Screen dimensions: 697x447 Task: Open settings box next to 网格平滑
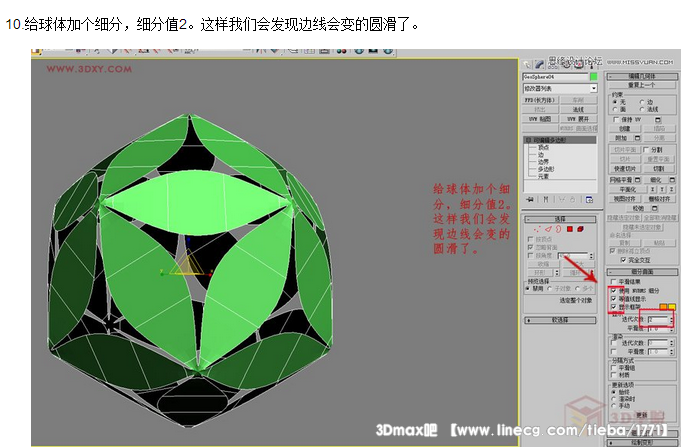637,180
